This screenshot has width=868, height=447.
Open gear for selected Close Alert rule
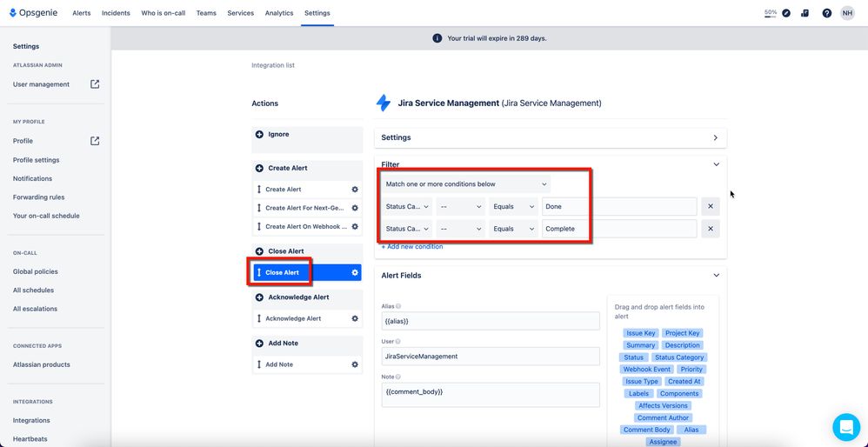[x=355, y=272]
